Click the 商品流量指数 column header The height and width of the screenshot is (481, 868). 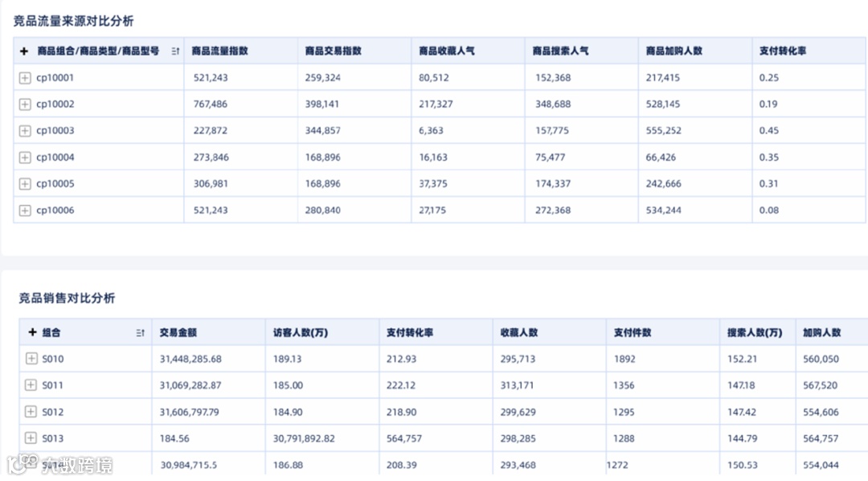pyautogui.click(x=219, y=51)
